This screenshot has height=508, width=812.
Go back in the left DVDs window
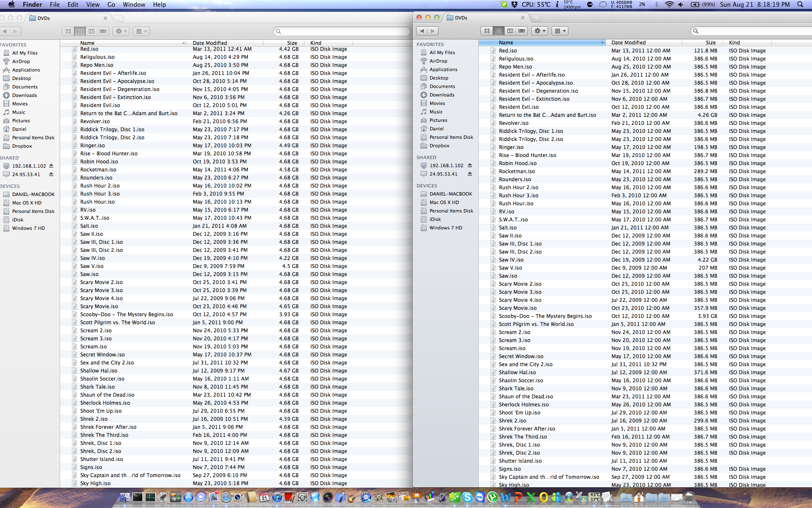[x=5, y=31]
